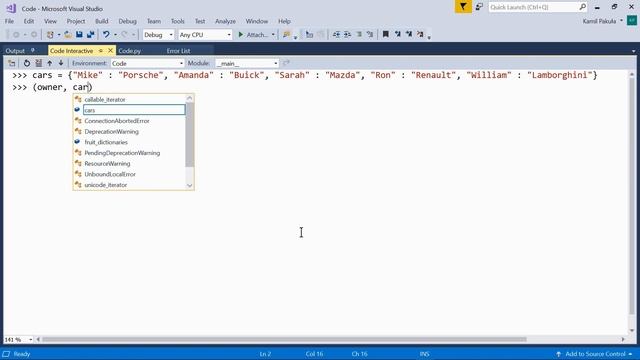Open the Analyze menu

(x=225, y=21)
